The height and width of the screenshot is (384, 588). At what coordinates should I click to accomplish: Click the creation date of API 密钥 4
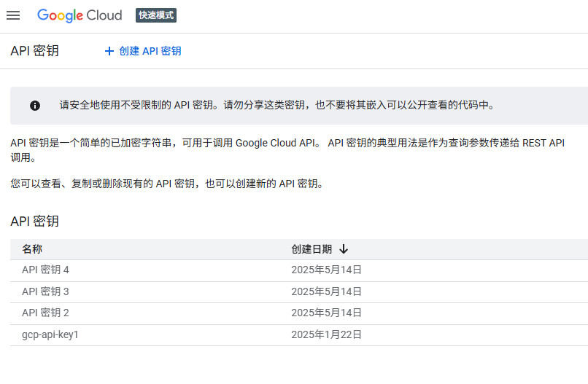point(326,270)
